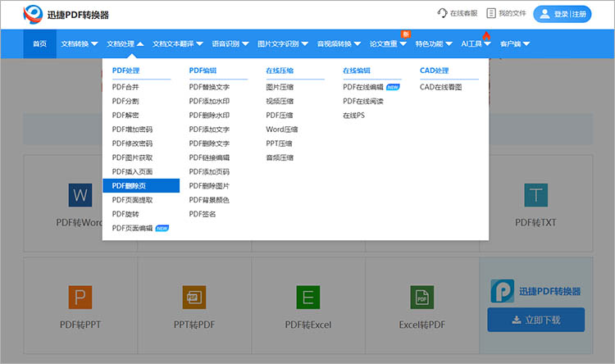Click the user avatar icon in login button

[544, 14]
